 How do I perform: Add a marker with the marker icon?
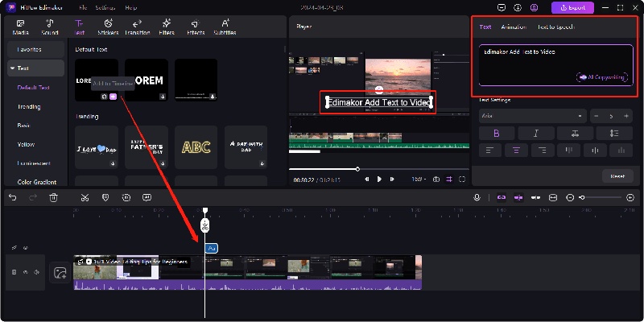(x=105, y=197)
